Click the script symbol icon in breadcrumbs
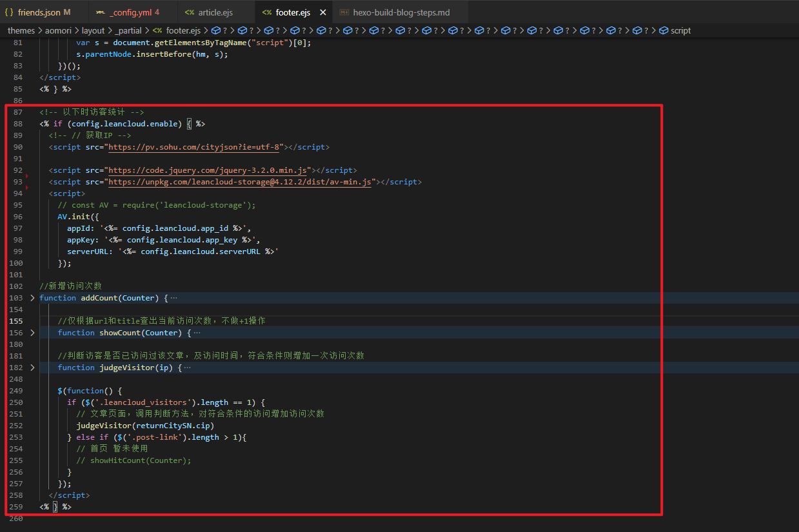This screenshot has width=799, height=532. point(664,30)
